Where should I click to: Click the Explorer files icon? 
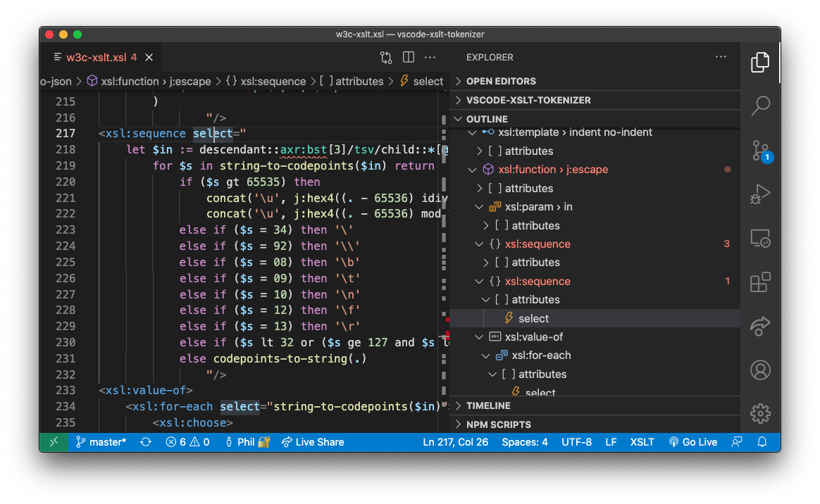pyautogui.click(x=760, y=62)
